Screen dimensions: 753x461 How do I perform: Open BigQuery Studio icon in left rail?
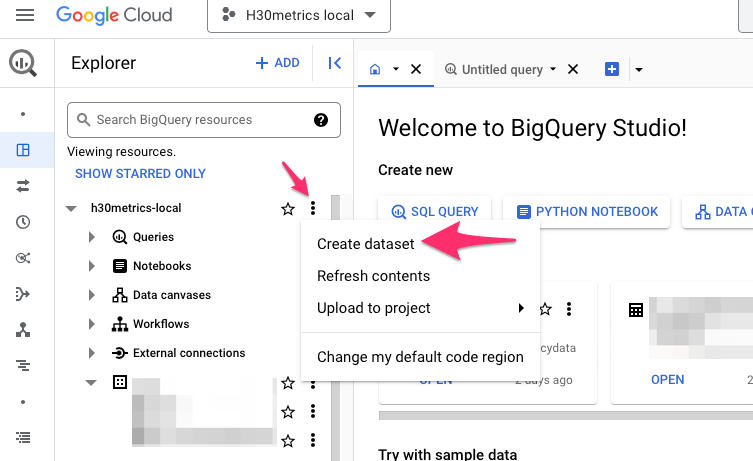click(23, 151)
